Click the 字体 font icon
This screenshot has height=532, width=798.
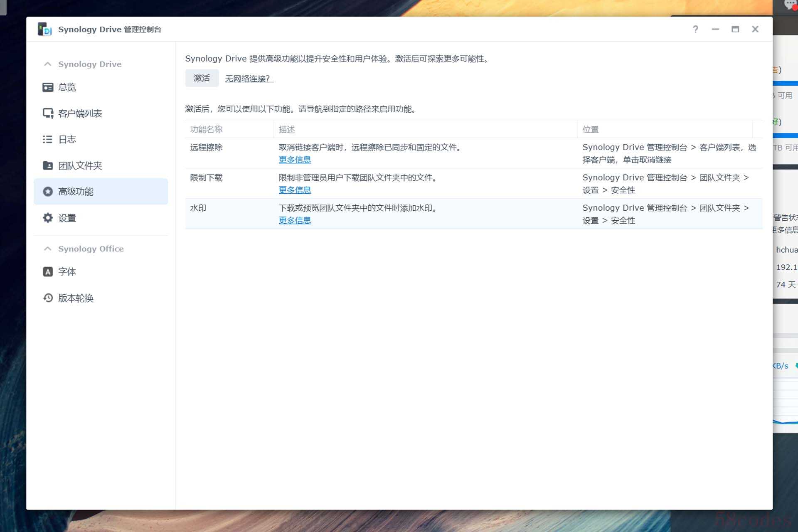[x=48, y=272]
